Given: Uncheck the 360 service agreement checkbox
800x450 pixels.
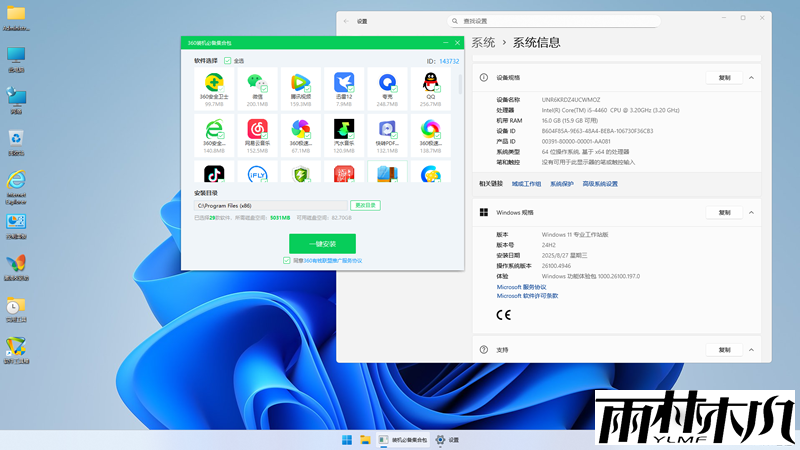Looking at the screenshot, I should (287, 260).
